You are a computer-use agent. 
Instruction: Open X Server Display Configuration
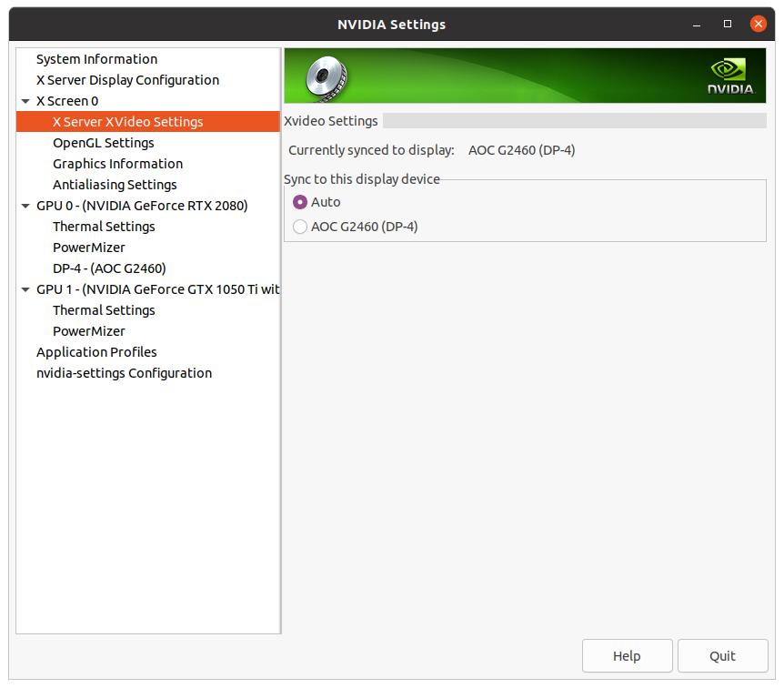pyautogui.click(x=127, y=79)
